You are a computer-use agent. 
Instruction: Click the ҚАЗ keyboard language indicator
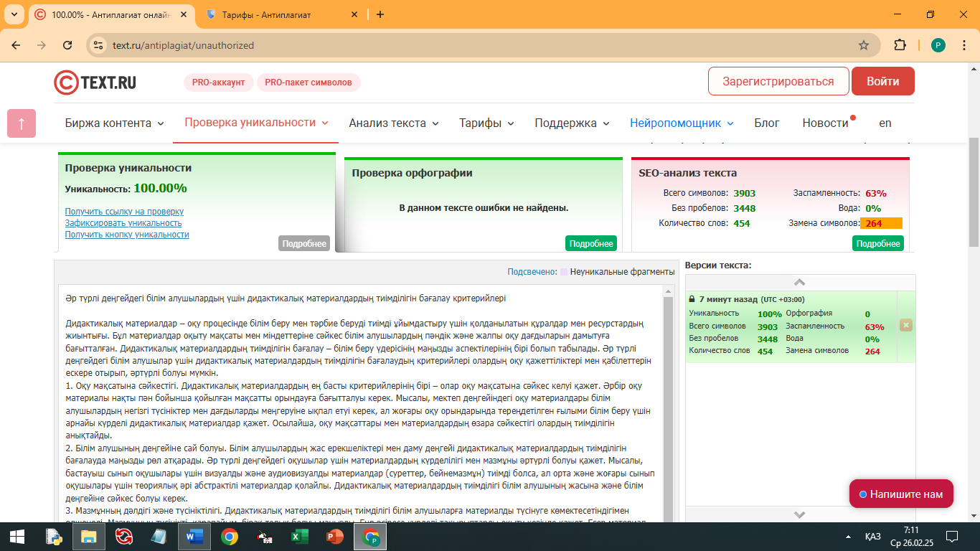(873, 536)
